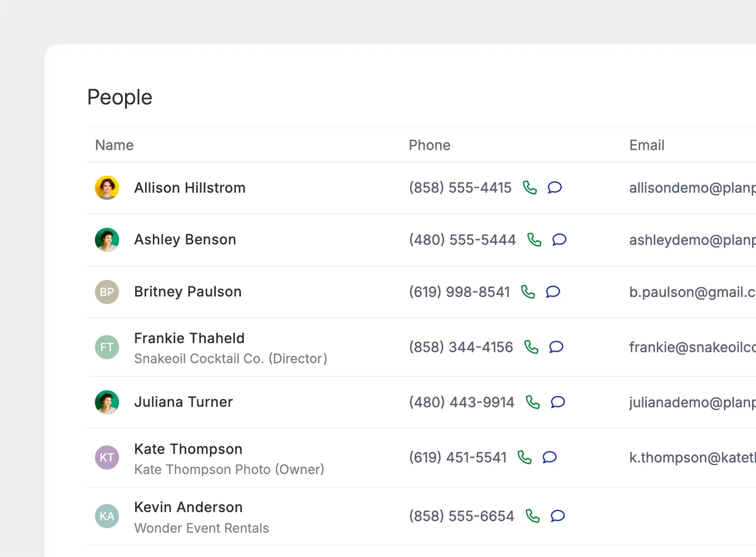The height and width of the screenshot is (557, 756).
Task: Call Kate Thompson via the phone icon
Action: (524, 457)
